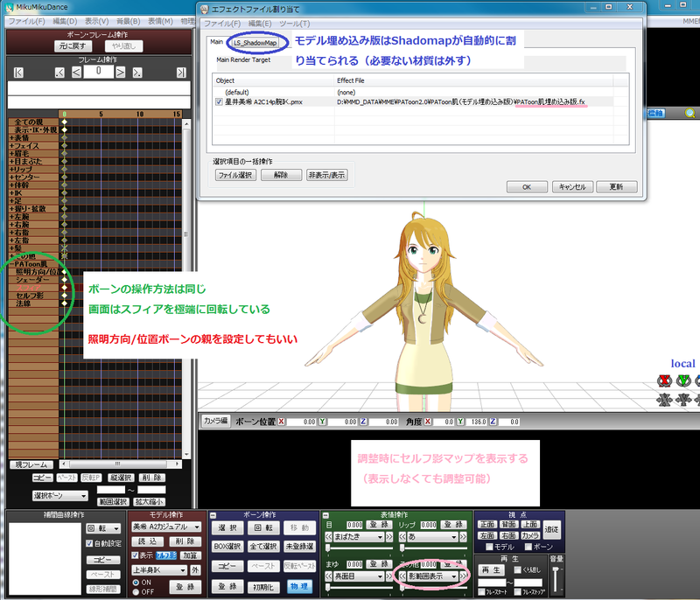Click next eye morph arrow beside まばたき

tap(389, 536)
